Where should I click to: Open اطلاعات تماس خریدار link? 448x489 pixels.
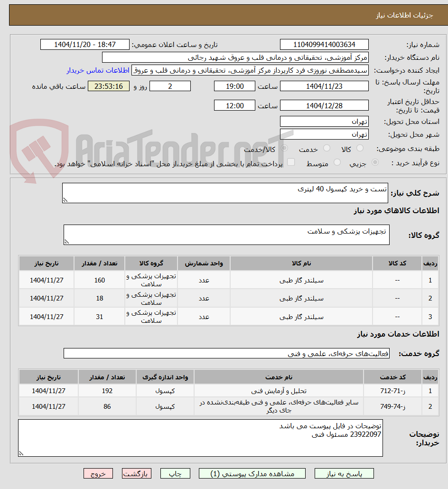(98, 70)
